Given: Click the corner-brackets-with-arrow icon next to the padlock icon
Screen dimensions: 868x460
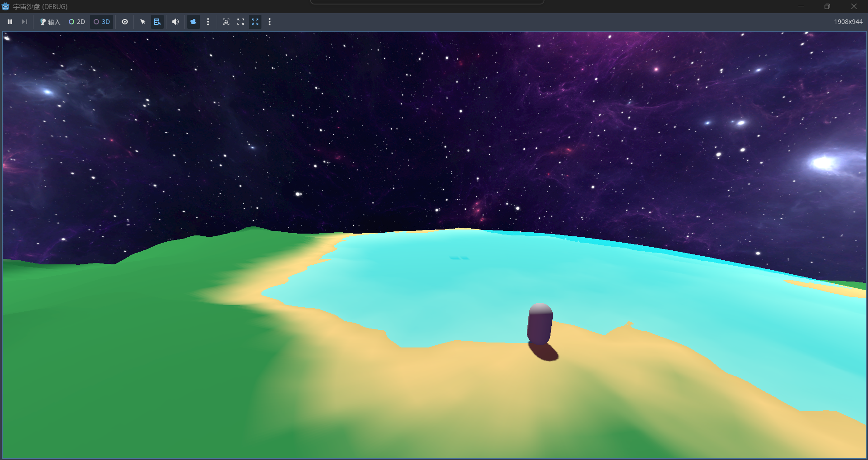Looking at the screenshot, I should coord(241,22).
